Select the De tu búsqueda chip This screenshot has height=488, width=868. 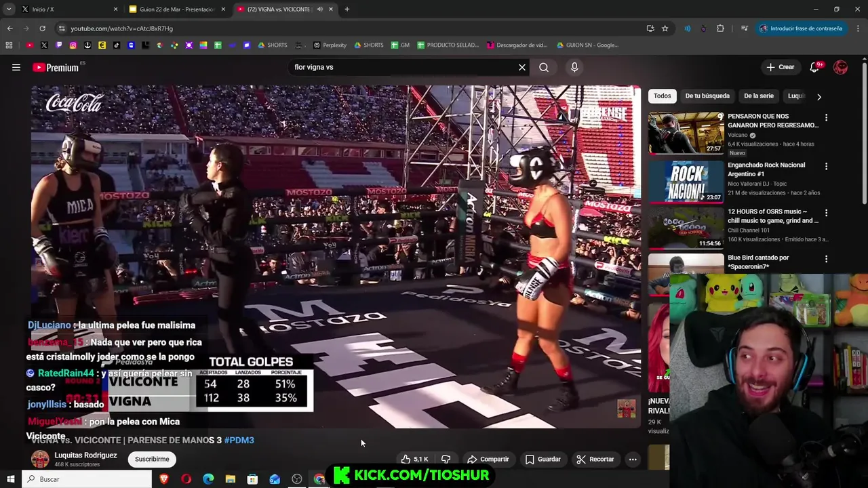707,96
